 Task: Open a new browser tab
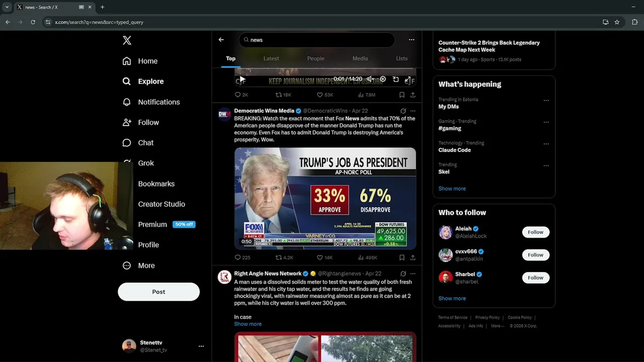click(102, 7)
